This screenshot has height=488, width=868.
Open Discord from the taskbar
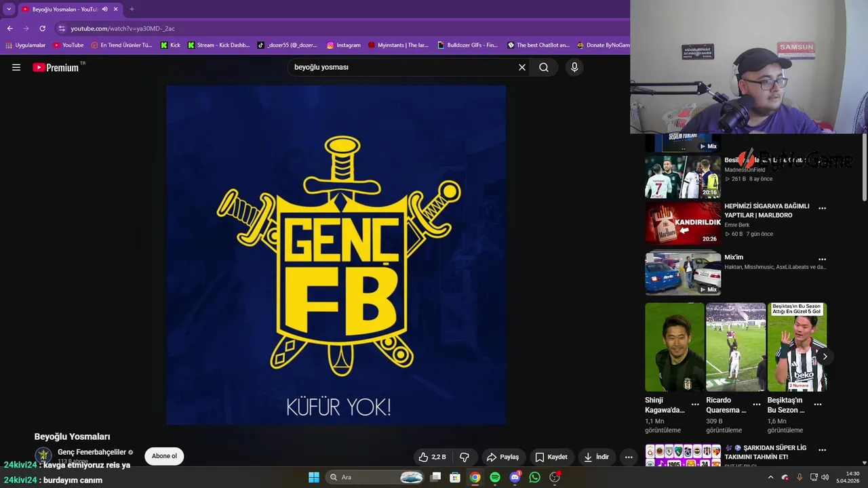[515, 477]
